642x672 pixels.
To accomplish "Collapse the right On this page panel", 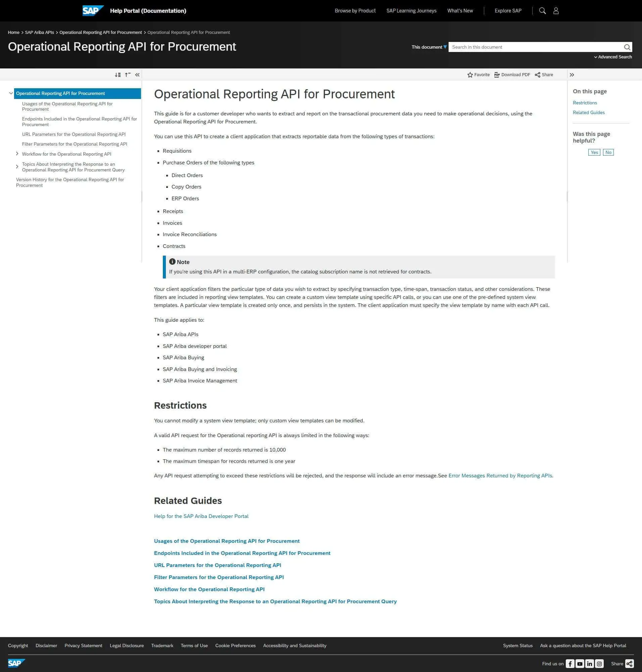I will (572, 74).
